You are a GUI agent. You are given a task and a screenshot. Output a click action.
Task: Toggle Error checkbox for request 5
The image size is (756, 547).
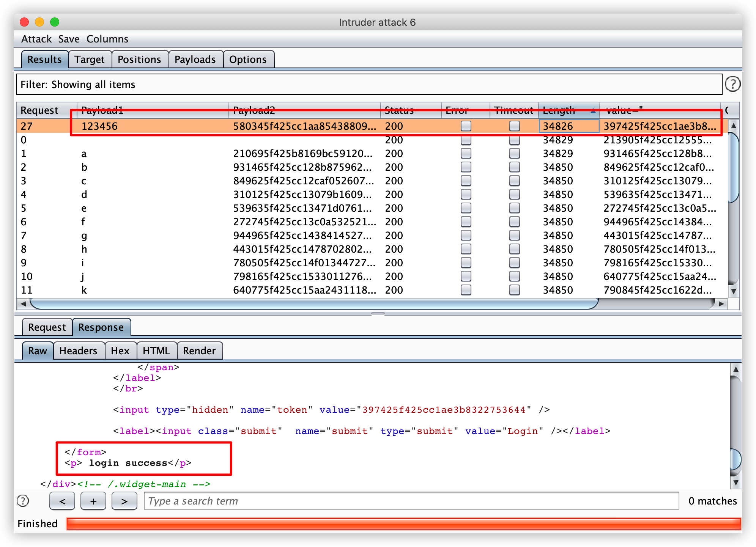tap(466, 208)
